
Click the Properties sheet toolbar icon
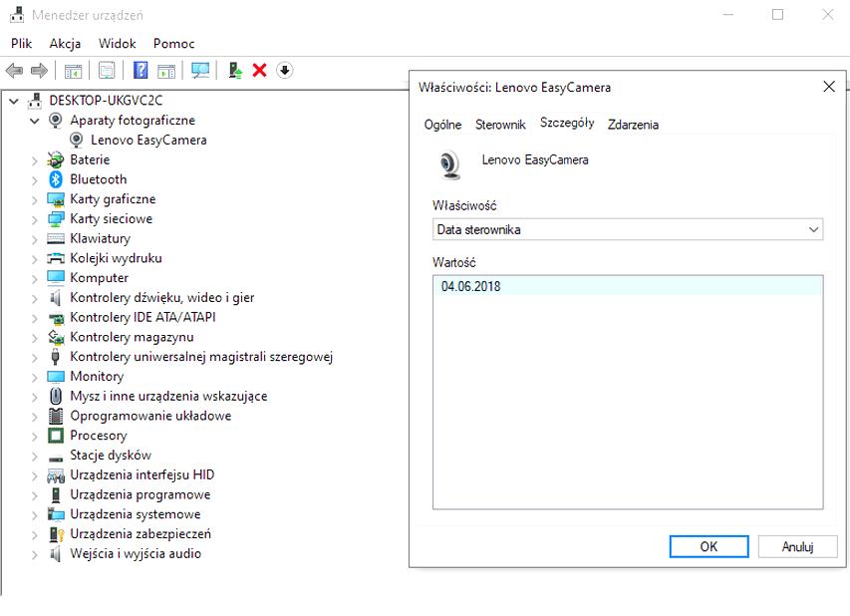click(x=107, y=71)
